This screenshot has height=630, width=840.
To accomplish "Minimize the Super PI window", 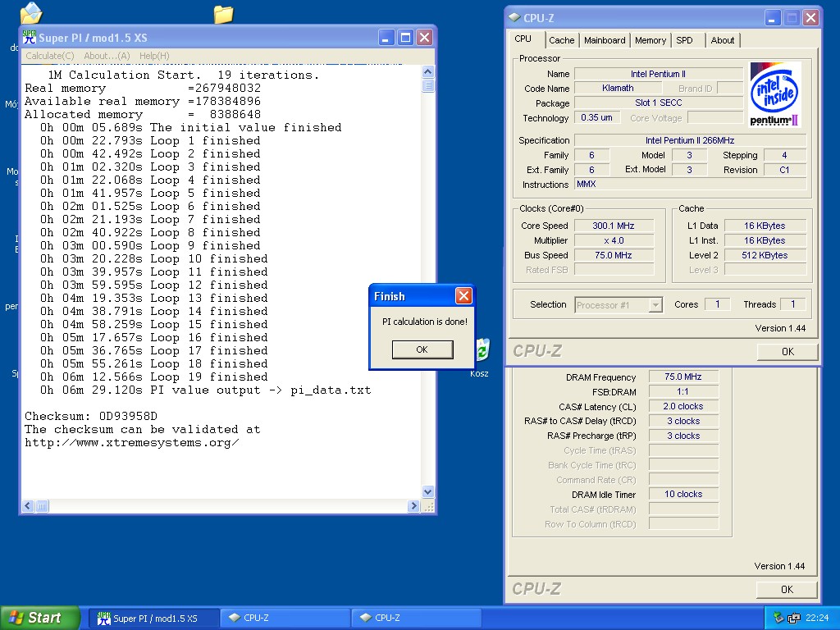I will pos(386,38).
